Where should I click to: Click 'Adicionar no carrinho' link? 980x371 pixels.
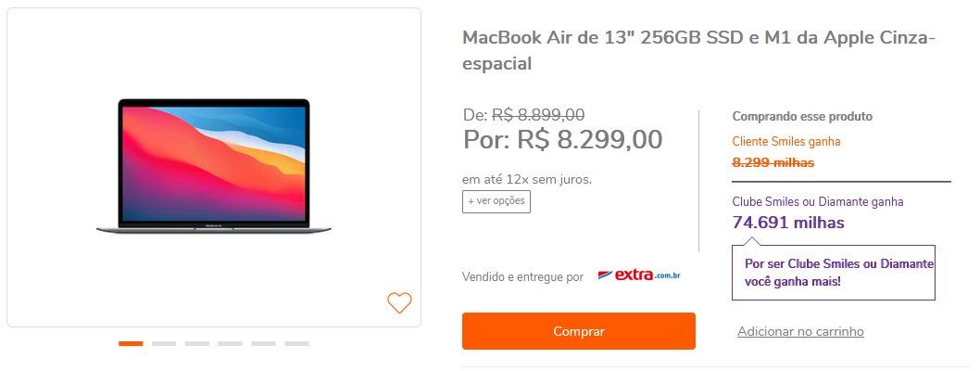pyautogui.click(x=800, y=332)
